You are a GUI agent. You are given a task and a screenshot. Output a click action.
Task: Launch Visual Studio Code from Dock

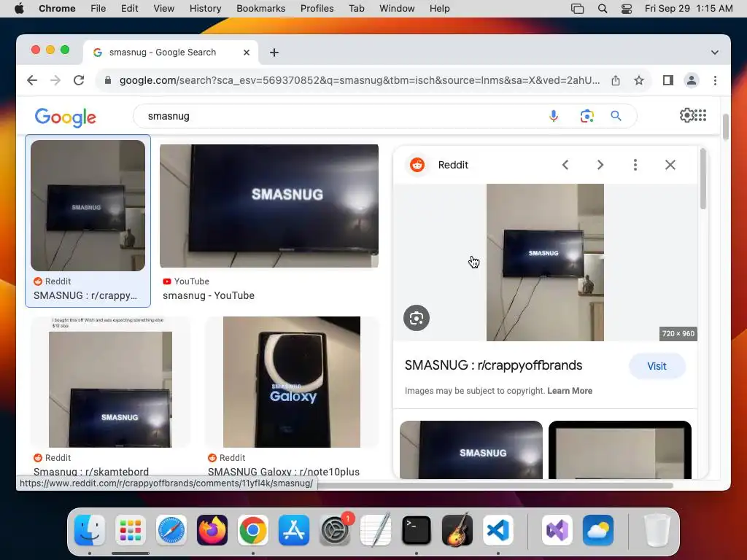pyautogui.click(x=498, y=530)
